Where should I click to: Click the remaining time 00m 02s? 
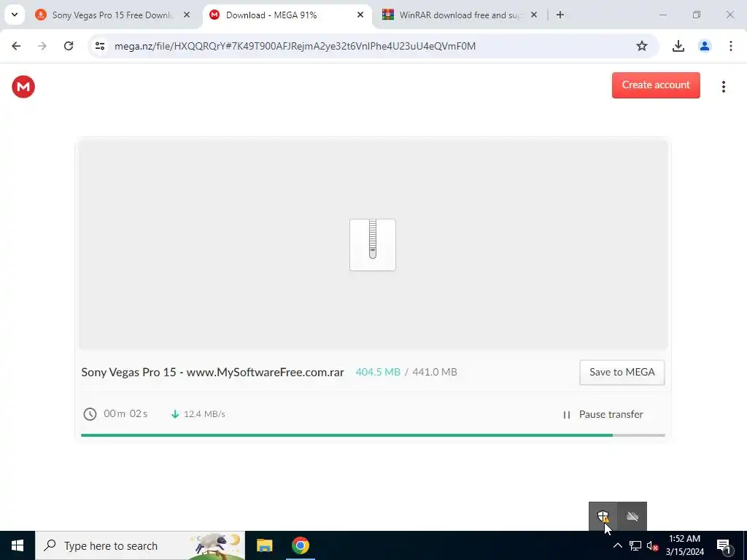(125, 414)
